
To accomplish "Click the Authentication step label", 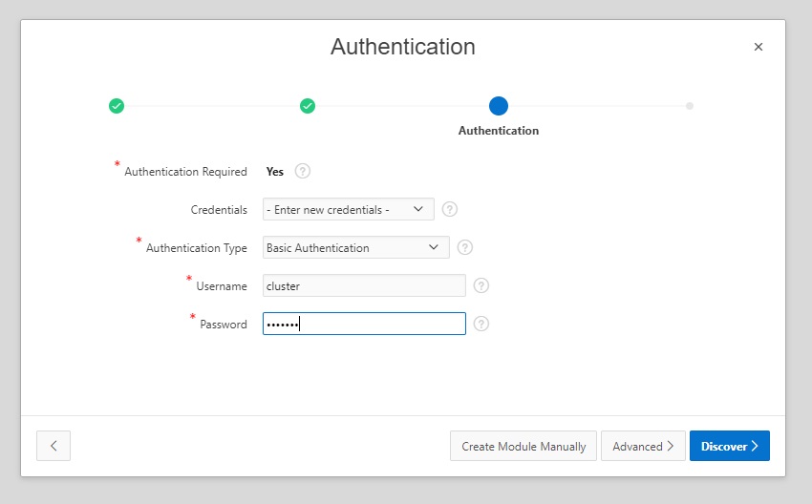I will click(498, 131).
